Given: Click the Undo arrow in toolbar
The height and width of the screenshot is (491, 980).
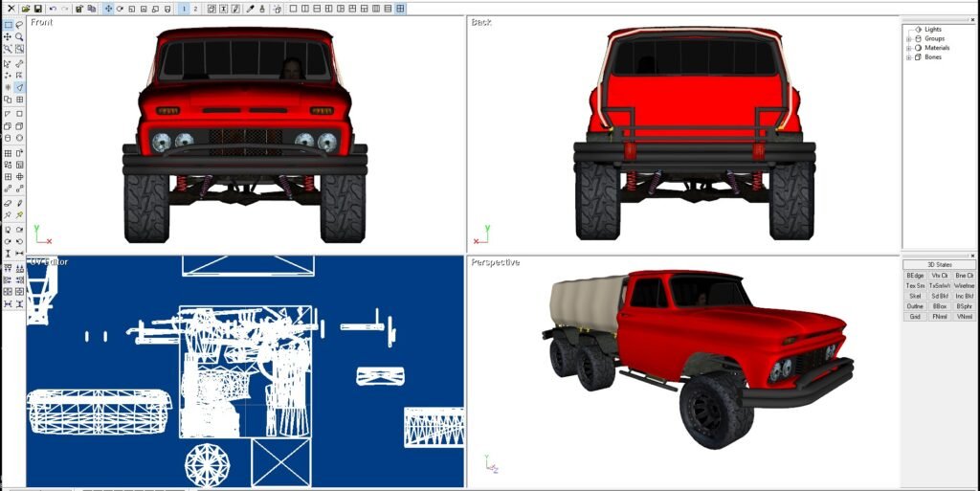Looking at the screenshot, I should pyautogui.click(x=53, y=9).
